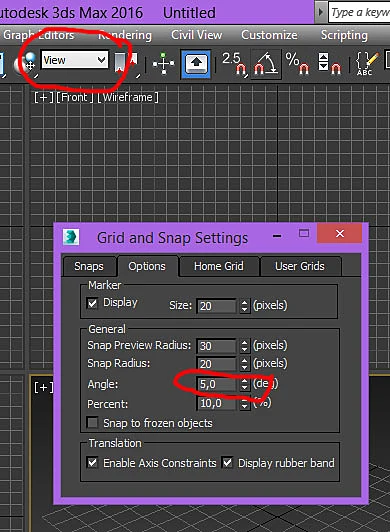Select the Select and Manipulate tool
This screenshot has height=532, width=390.
click(164, 63)
